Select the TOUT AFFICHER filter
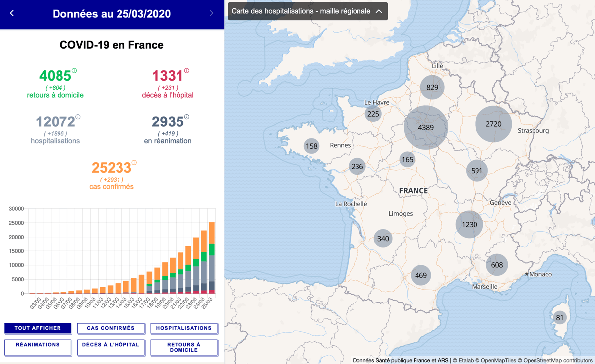 tap(38, 328)
